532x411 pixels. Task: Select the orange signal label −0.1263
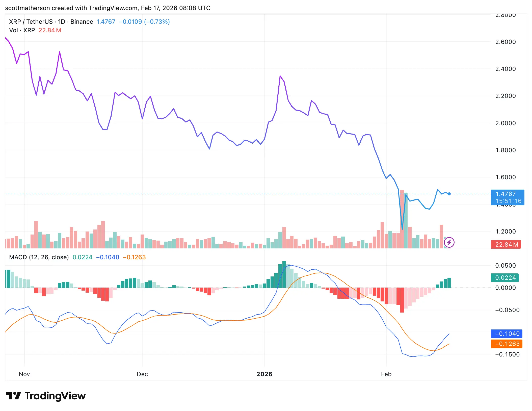[x=507, y=344]
